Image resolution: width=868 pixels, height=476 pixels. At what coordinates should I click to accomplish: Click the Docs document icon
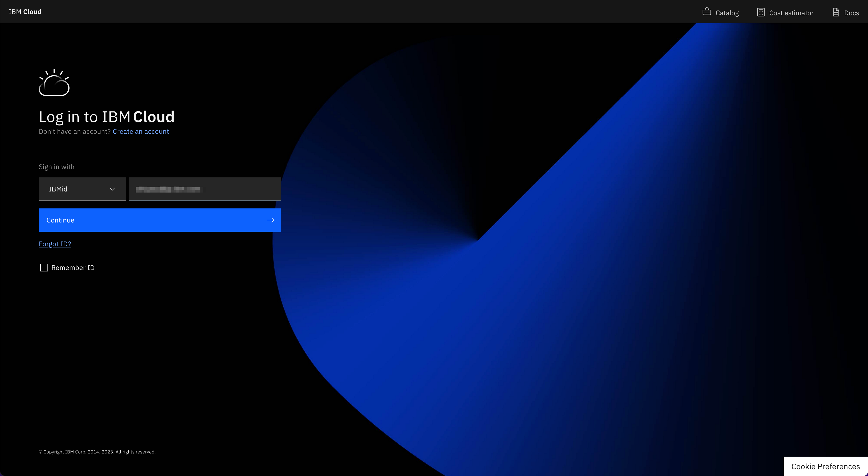836,12
